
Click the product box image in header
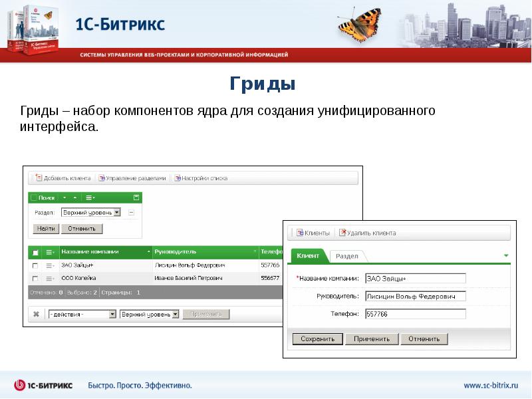click(x=33, y=31)
